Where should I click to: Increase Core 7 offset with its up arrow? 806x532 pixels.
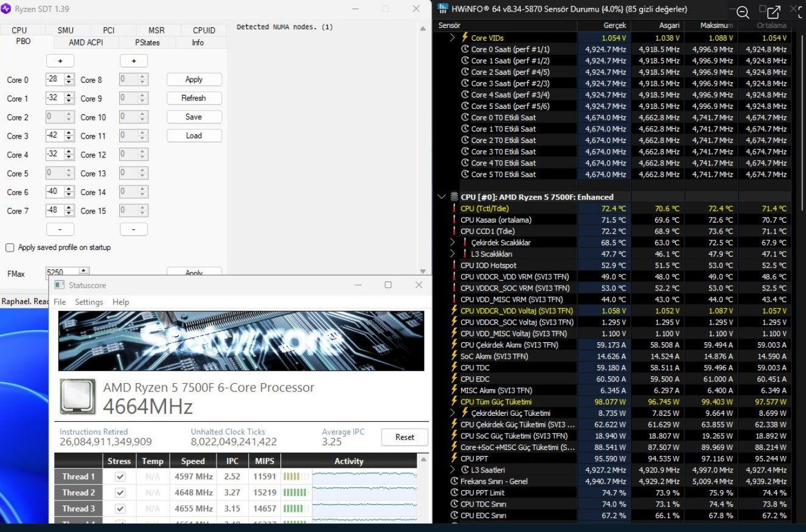click(x=69, y=208)
